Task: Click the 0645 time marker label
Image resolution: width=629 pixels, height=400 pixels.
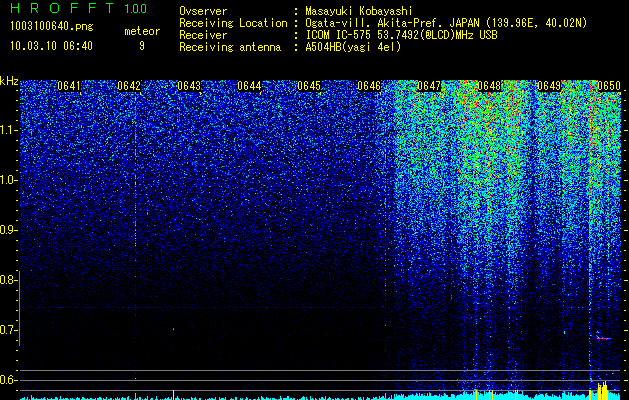Action: 309,86
